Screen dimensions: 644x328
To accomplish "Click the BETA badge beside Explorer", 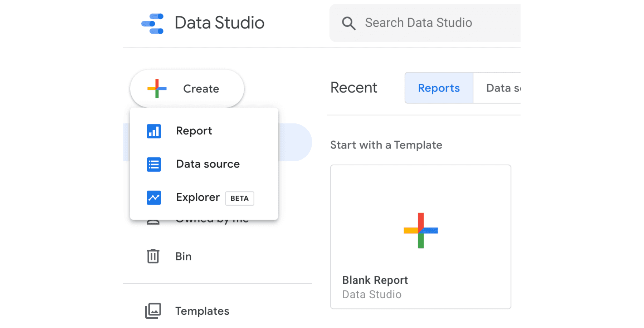I will [x=239, y=199].
